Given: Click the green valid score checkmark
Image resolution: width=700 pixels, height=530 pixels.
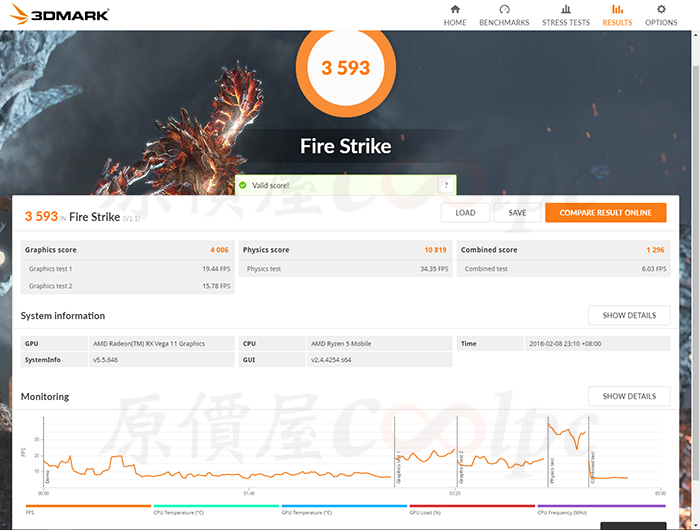Looking at the screenshot, I should [243, 185].
